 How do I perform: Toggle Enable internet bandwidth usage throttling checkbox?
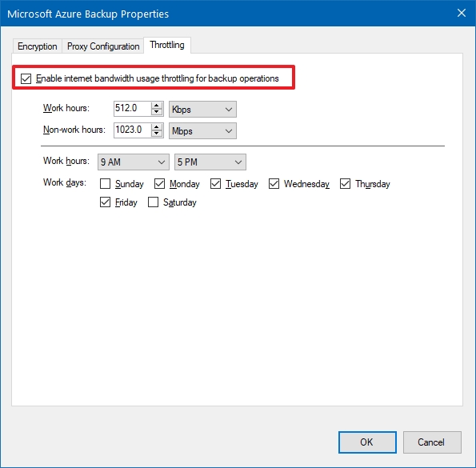(26, 78)
